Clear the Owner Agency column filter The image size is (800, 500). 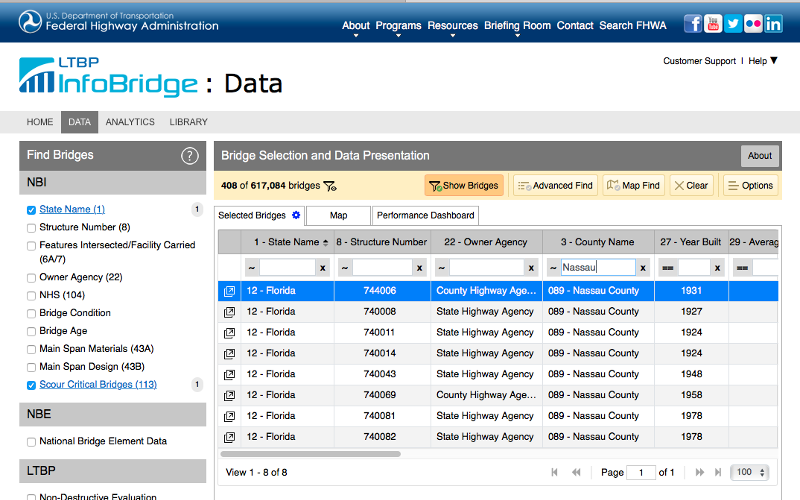click(531, 268)
